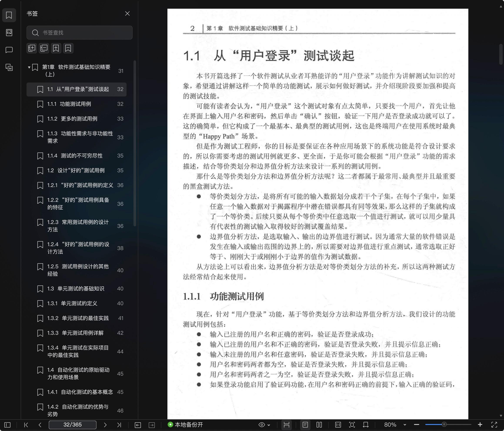Go back to previous view
Screen dimensions: 504x431
[x=138, y=425]
